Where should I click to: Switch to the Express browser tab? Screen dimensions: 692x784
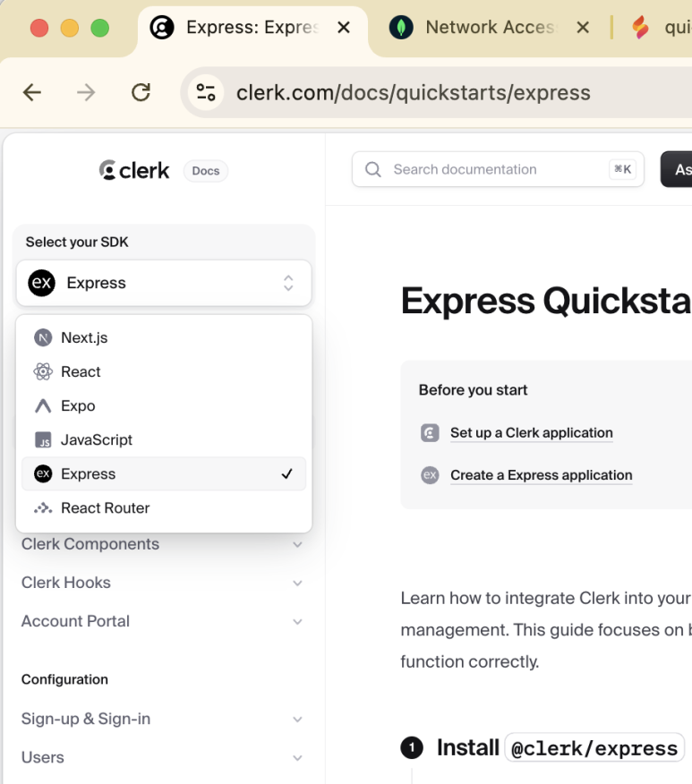252,28
